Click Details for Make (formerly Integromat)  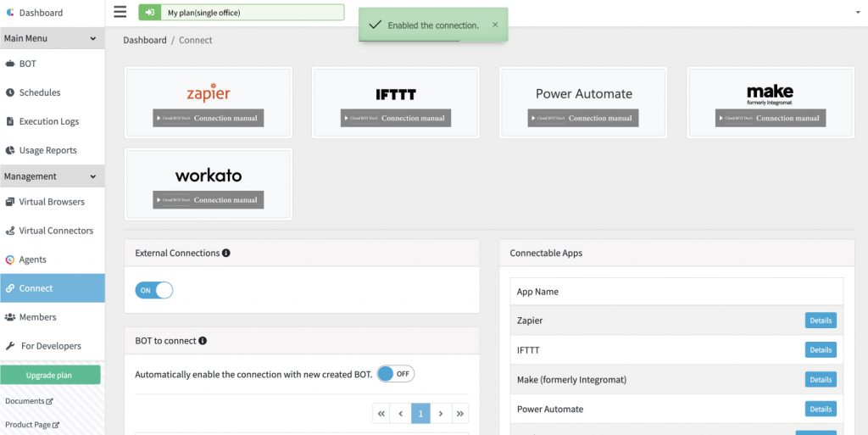[x=821, y=380]
